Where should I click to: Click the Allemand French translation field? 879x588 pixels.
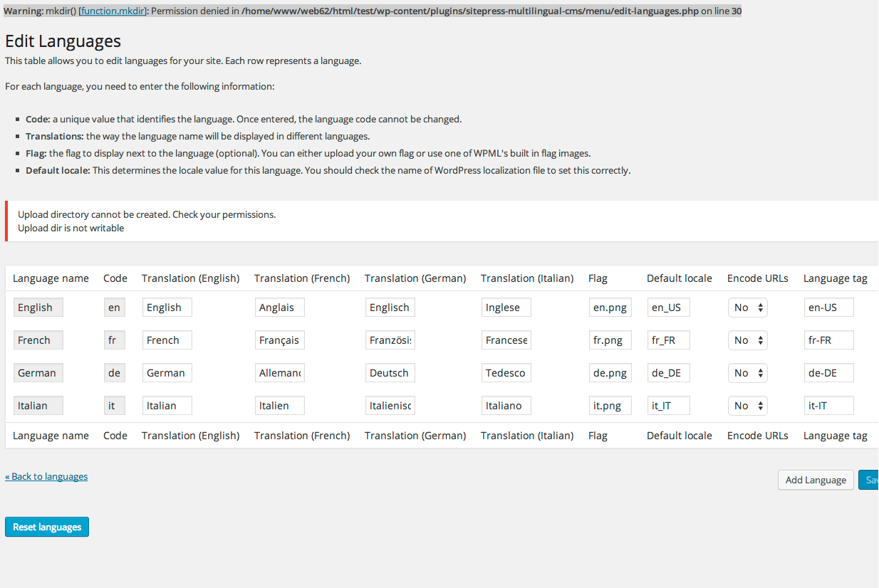click(279, 372)
